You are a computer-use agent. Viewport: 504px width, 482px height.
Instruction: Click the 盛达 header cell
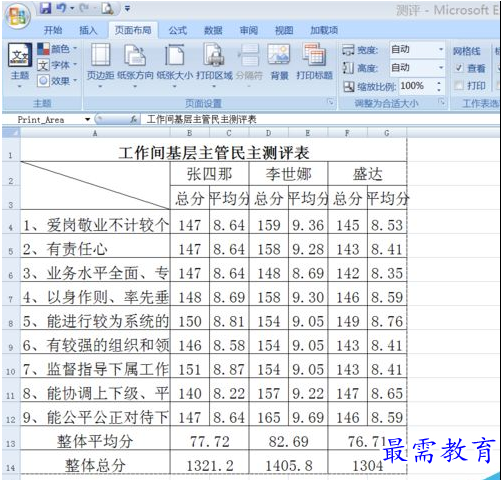(x=367, y=174)
